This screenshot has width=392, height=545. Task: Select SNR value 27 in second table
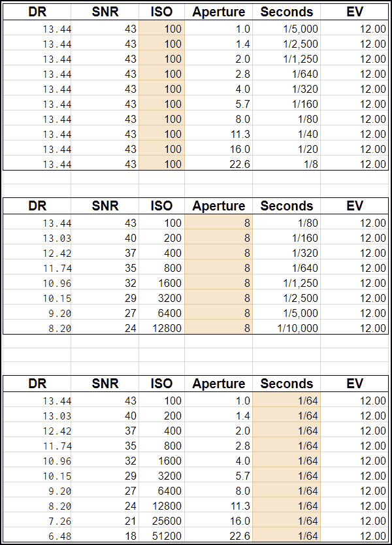pyautogui.click(x=105, y=313)
